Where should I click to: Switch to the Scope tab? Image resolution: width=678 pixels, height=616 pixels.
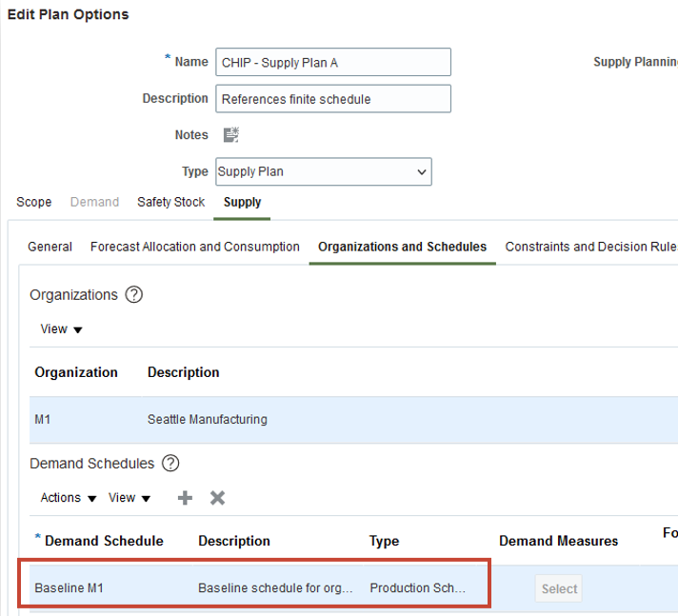tap(33, 202)
